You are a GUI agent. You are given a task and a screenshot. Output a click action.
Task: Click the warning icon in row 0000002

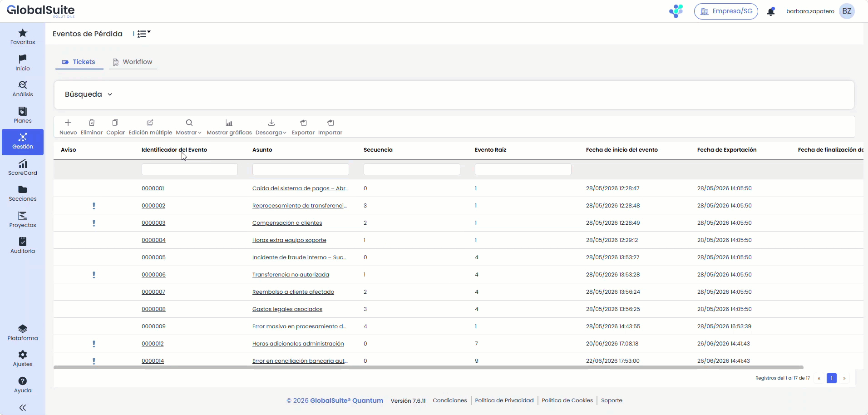tap(94, 206)
